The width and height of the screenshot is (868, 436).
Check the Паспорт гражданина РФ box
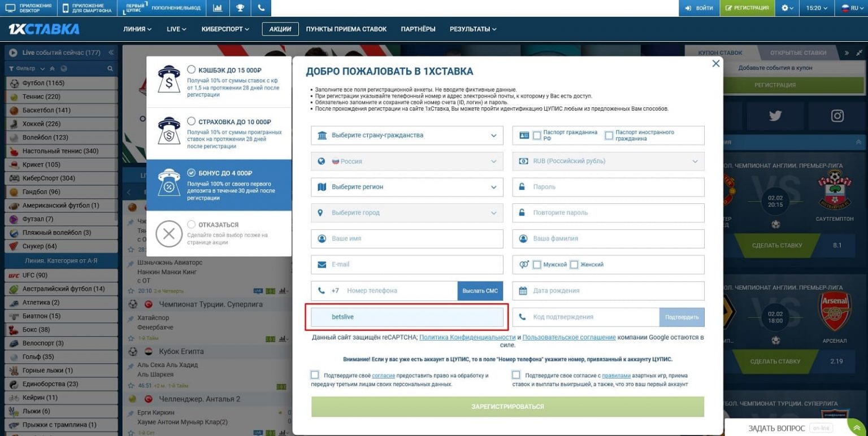coord(537,135)
